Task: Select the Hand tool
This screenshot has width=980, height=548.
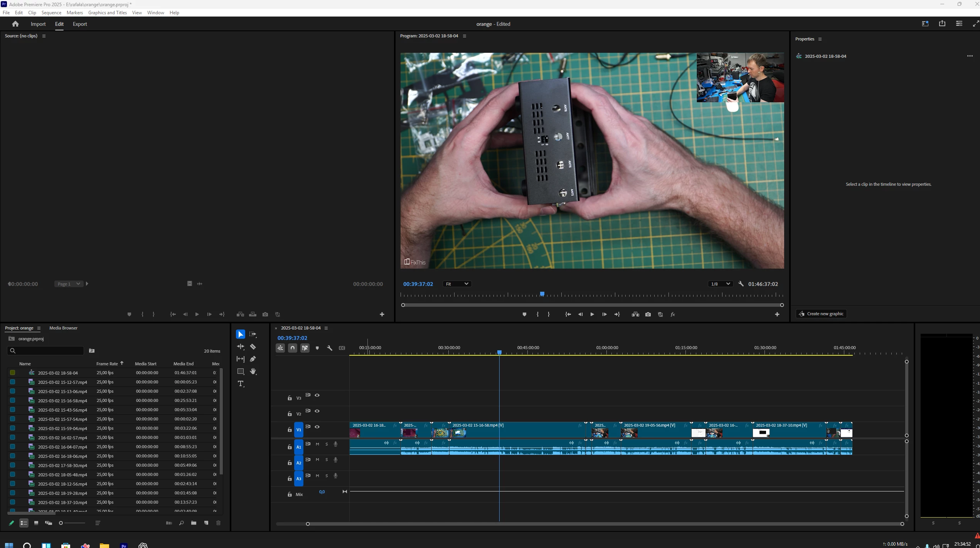Action: 253,371
